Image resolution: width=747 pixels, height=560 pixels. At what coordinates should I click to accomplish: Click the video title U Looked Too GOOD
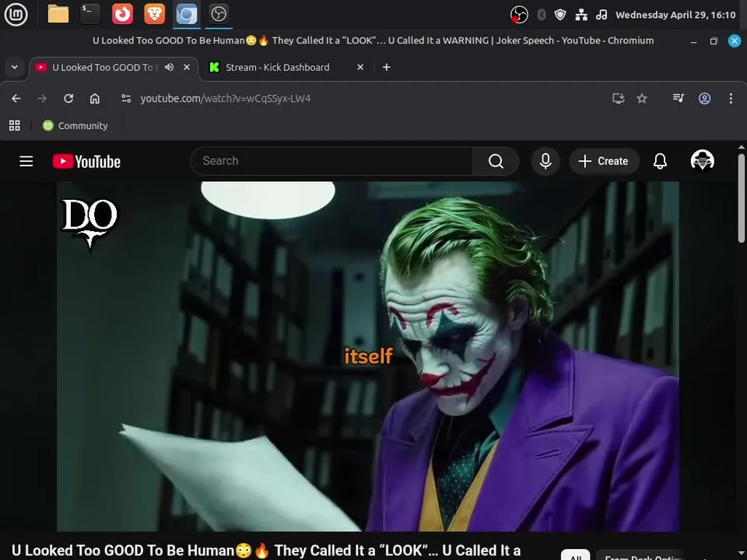[266, 551]
